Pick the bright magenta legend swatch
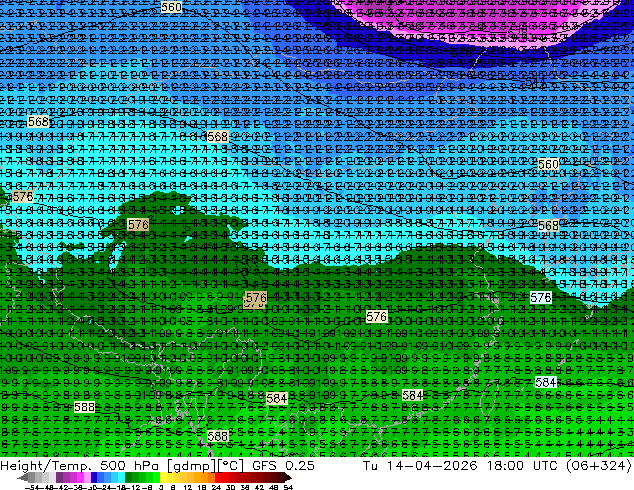 80,477
